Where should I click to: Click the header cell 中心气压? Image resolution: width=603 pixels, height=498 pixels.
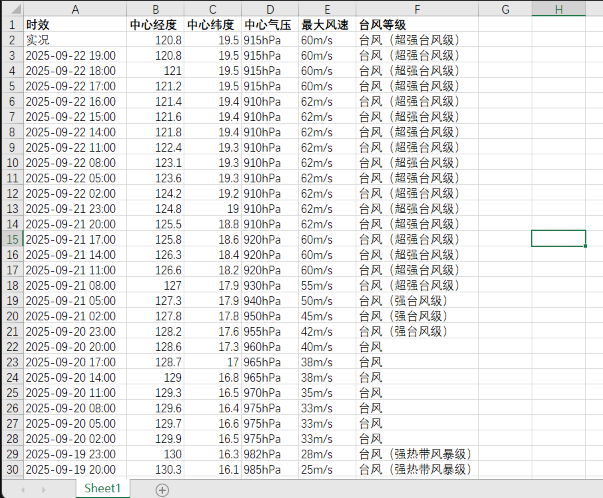(x=270, y=25)
